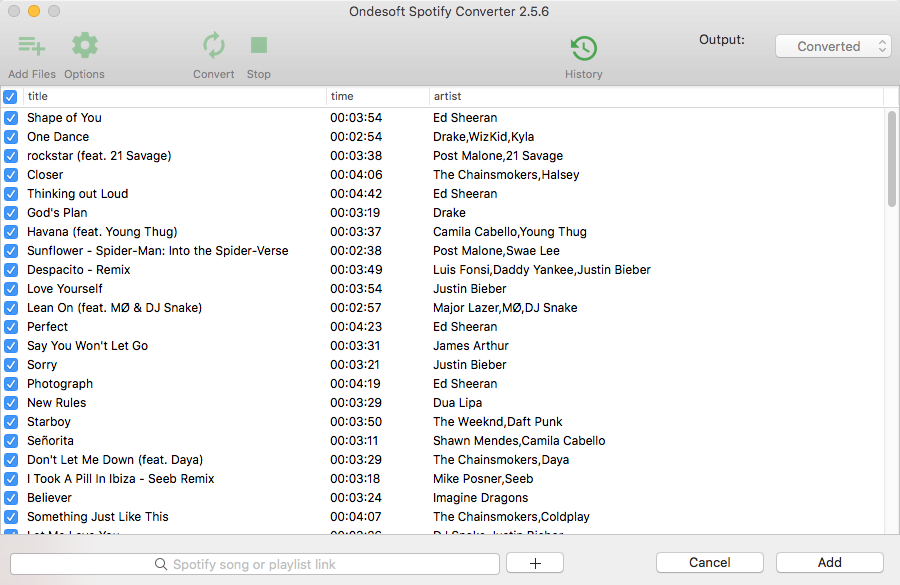Click artist The Chainsmokers,Coldplay

(511, 517)
